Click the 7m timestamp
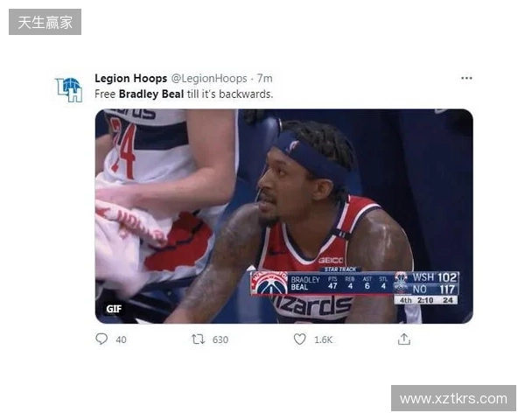Screen dimensions: 525x420 (x=264, y=79)
